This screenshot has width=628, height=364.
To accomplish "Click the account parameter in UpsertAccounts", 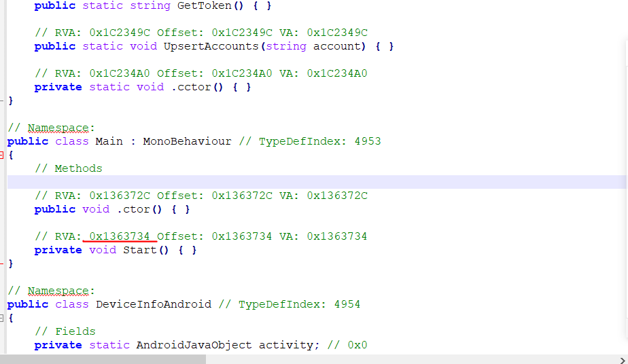I will (x=336, y=46).
